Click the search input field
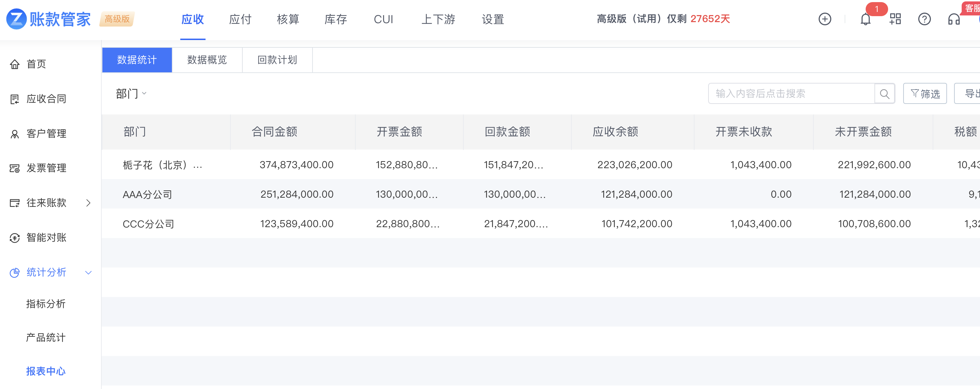Image resolution: width=980 pixels, height=389 pixels. tap(791, 94)
